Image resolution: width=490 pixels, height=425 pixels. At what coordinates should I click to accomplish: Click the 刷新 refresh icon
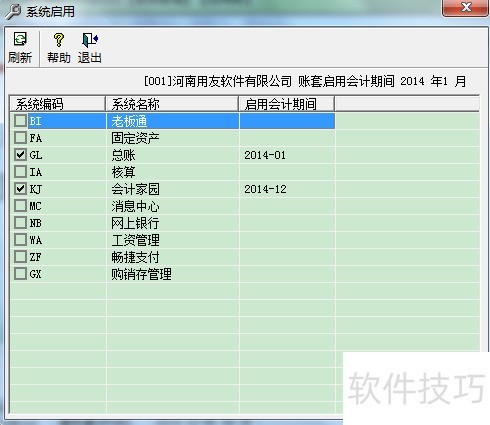point(20,39)
